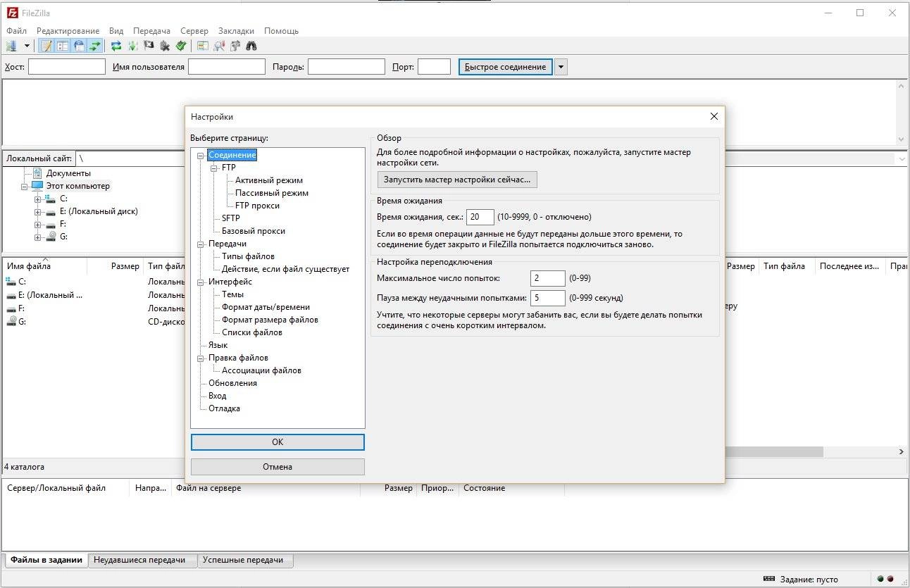Collapse the Соединение tree node
The image size is (910, 588).
[201, 156]
